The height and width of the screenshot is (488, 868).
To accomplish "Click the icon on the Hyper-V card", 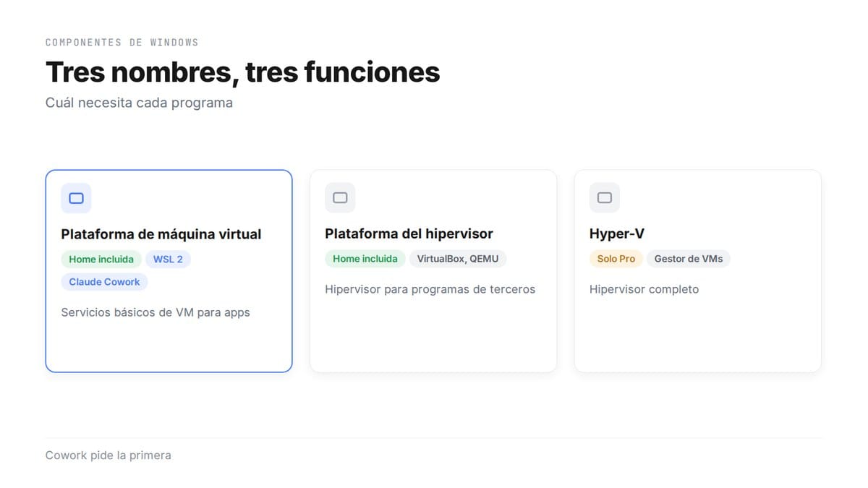I will click(x=605, y=198).
